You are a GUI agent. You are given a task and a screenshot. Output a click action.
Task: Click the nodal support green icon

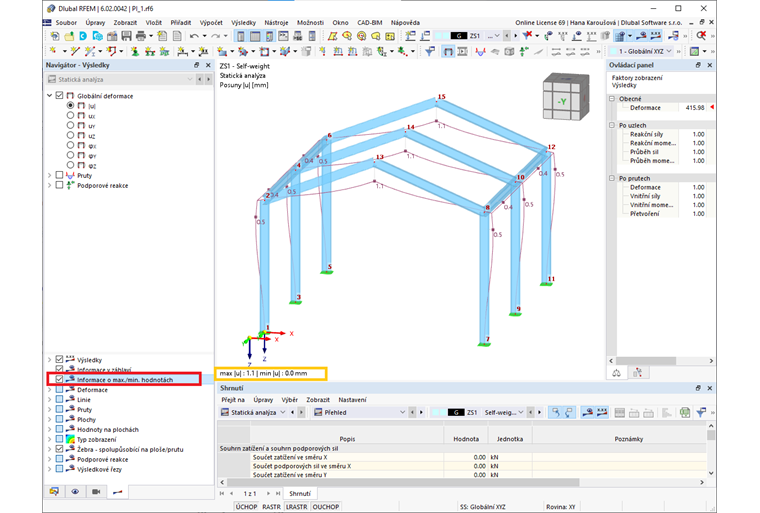click(x=135, y=51)
